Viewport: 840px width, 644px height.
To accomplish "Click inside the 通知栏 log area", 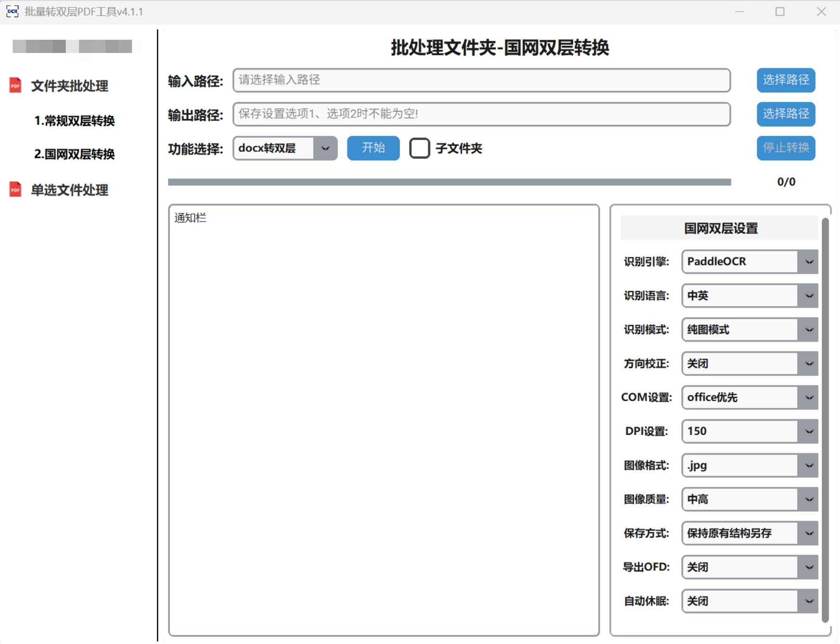I will coord(384,420).
